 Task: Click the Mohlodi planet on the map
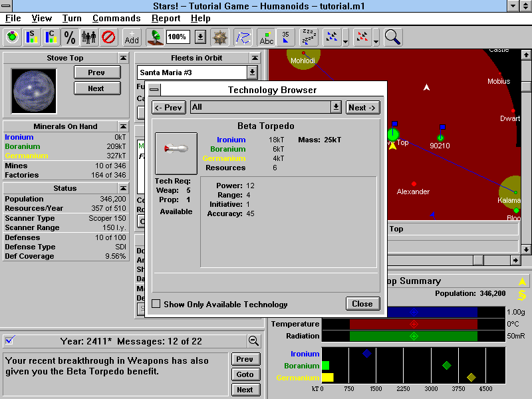[303, 53]
